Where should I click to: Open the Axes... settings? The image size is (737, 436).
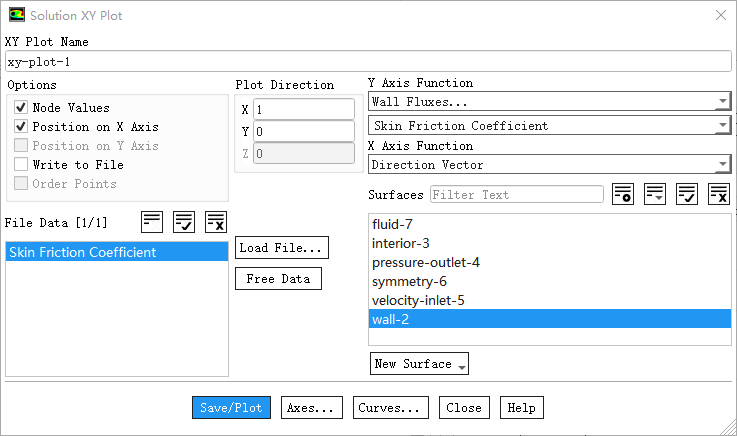click(x=311, y=408)
